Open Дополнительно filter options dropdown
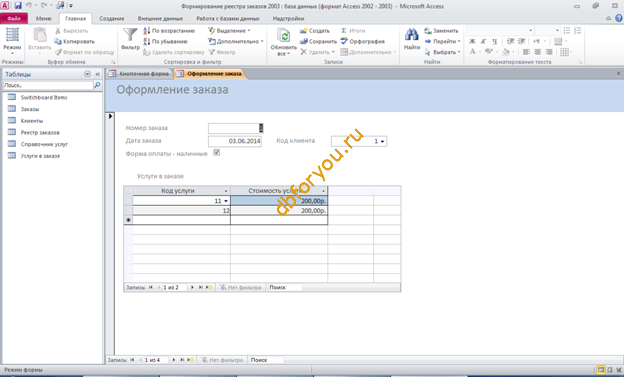 [x=236, y=41]
